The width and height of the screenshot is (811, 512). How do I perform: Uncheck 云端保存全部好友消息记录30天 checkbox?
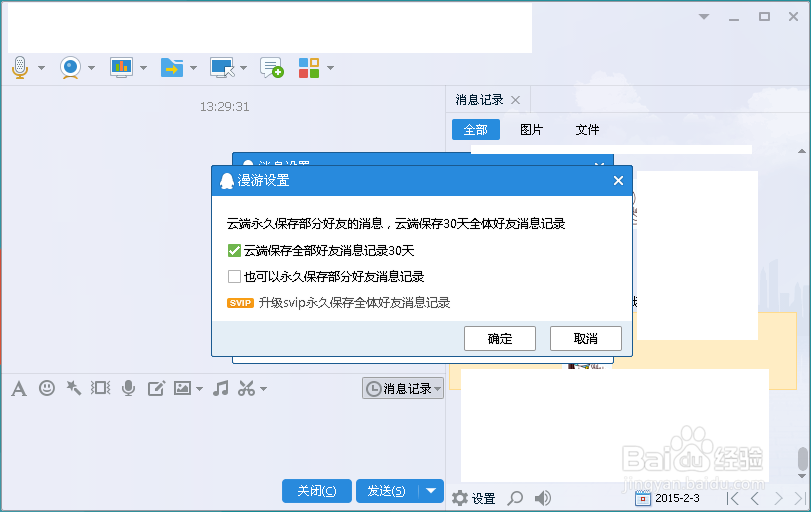click(x=234, y=251)
